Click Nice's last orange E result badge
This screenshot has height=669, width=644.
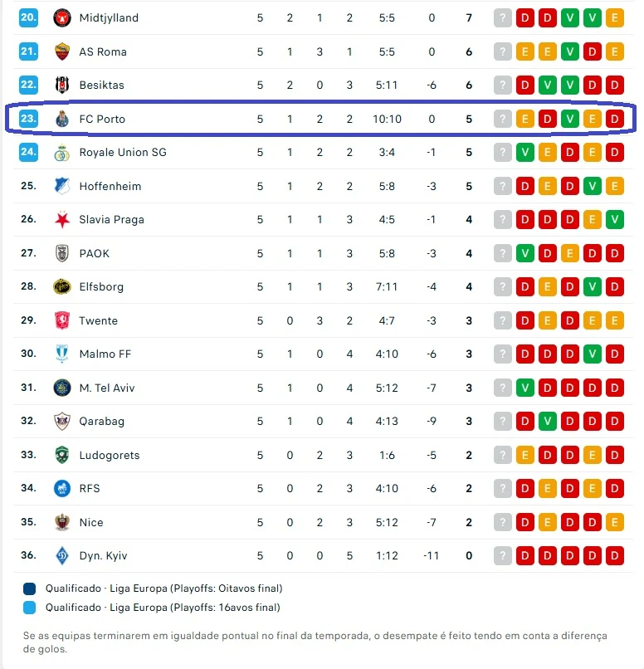click(x=615, y=522)
